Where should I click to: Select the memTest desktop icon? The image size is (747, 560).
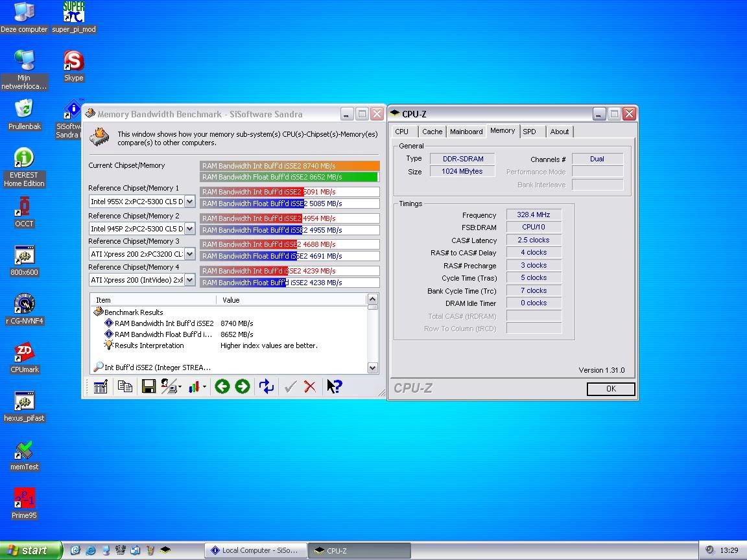tap(24, 455)
